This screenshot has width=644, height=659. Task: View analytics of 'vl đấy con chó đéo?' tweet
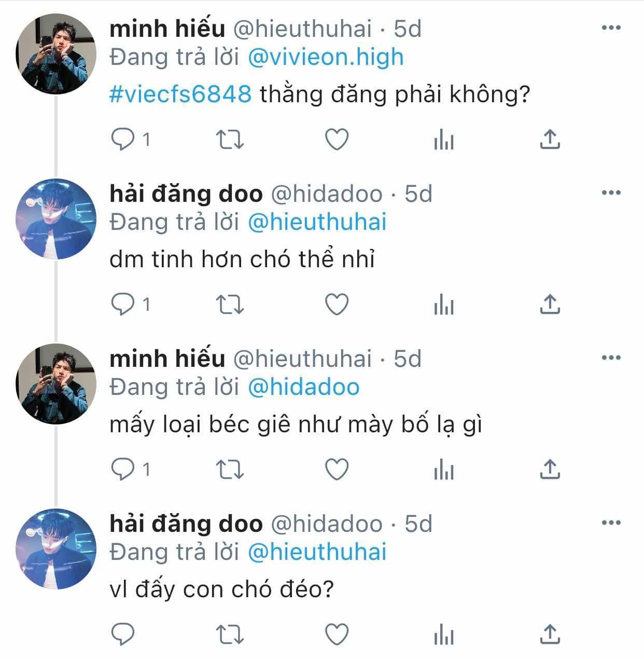point(443,635)
